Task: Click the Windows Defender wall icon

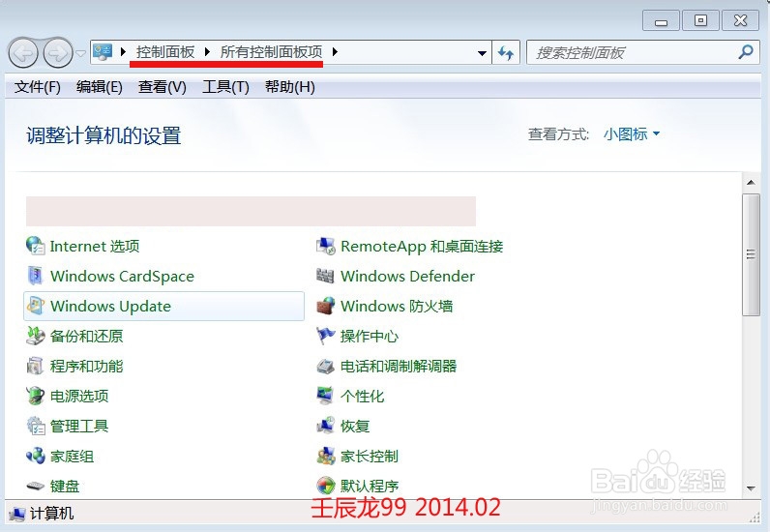Action: coord(326,276)
